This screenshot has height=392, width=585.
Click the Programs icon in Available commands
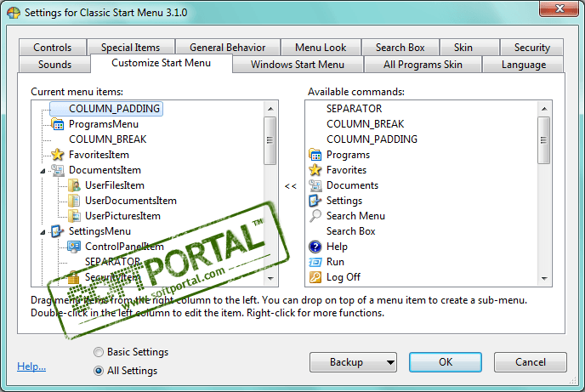point(315,155)
